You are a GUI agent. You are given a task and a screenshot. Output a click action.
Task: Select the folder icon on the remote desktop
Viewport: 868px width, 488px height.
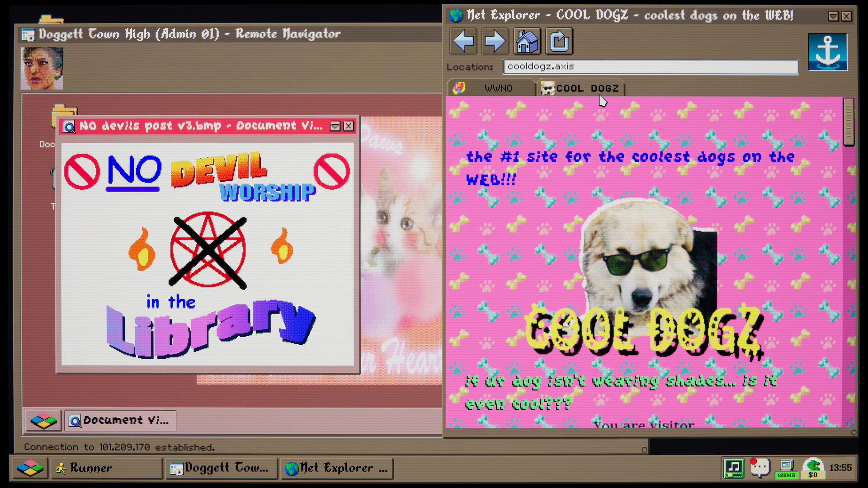pos(64,116)
